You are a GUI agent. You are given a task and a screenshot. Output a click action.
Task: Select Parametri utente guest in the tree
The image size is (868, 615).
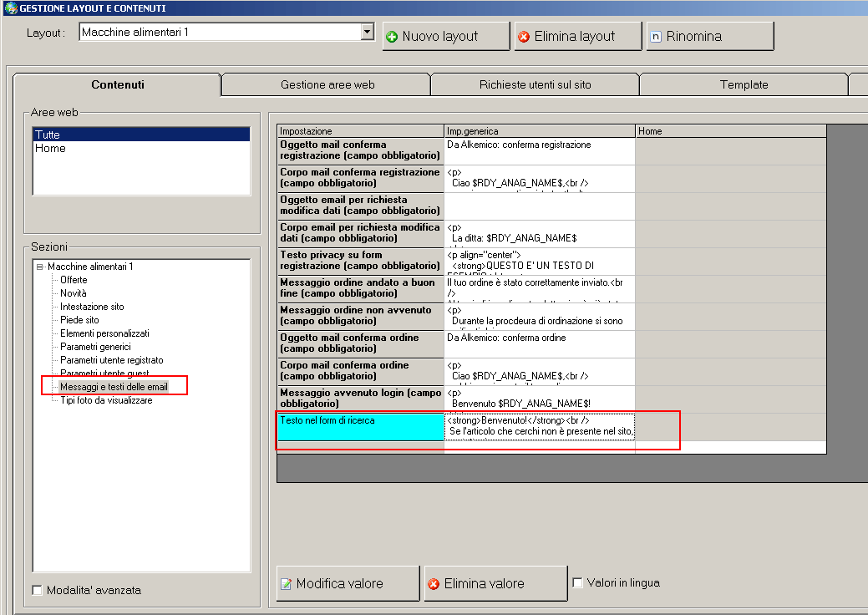[104, 374]
